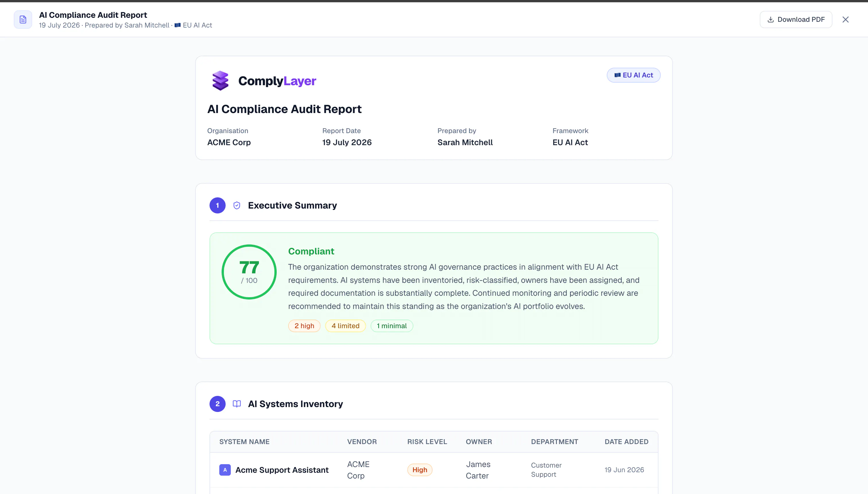The width and height of the screenshot is (868, 494).
Task: Click the EU AI Act framework badge
Action: 633,75
